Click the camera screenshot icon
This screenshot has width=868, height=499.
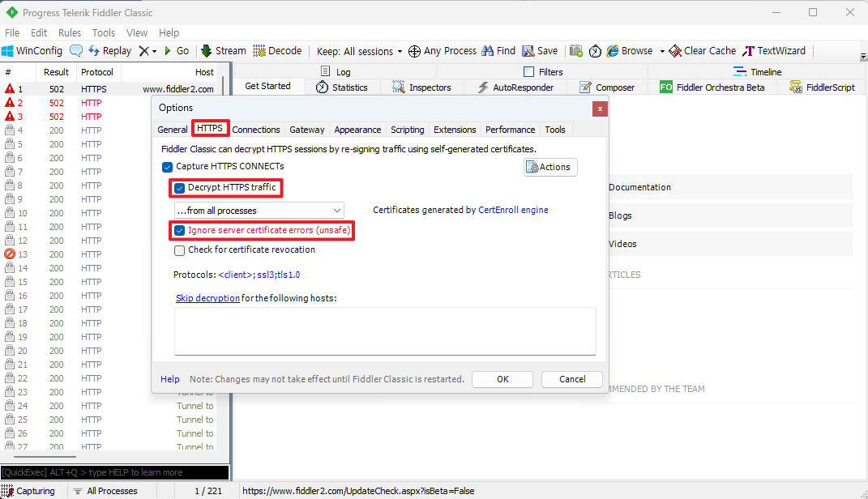tap(576, 51)
